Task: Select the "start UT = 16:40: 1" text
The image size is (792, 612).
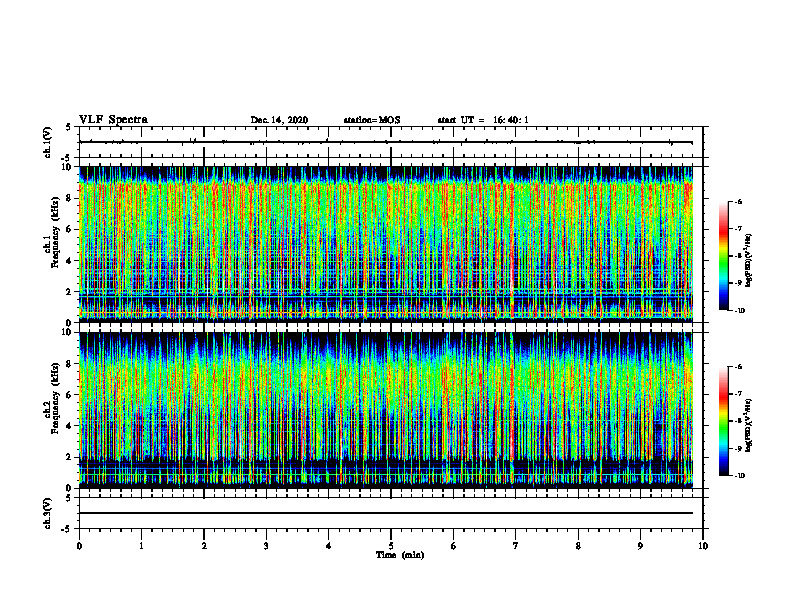Action: (483, 120)
